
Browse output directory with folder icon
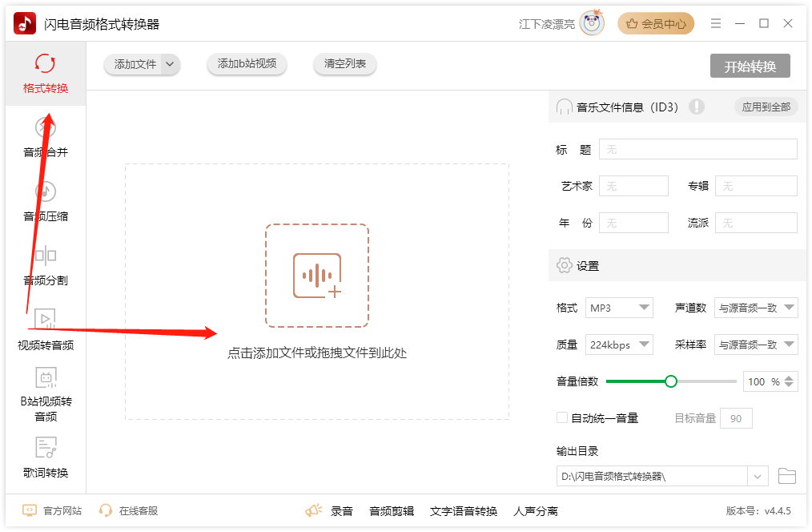787,475
